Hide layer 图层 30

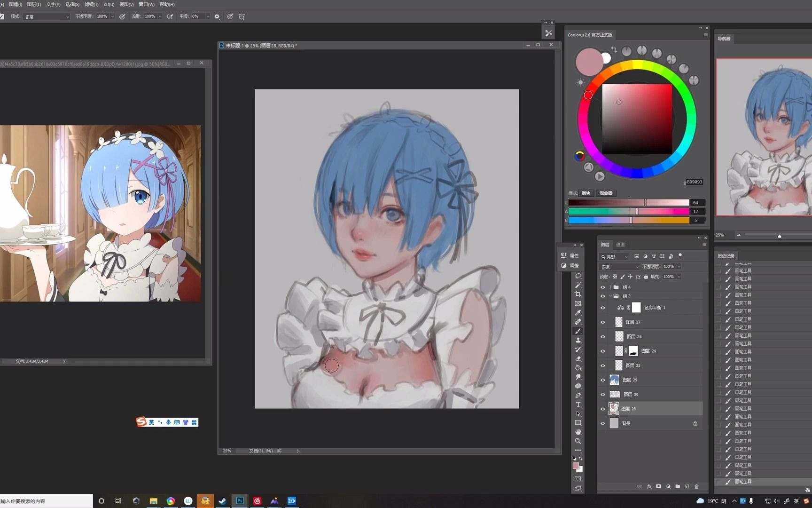click(x=603, y=395)
